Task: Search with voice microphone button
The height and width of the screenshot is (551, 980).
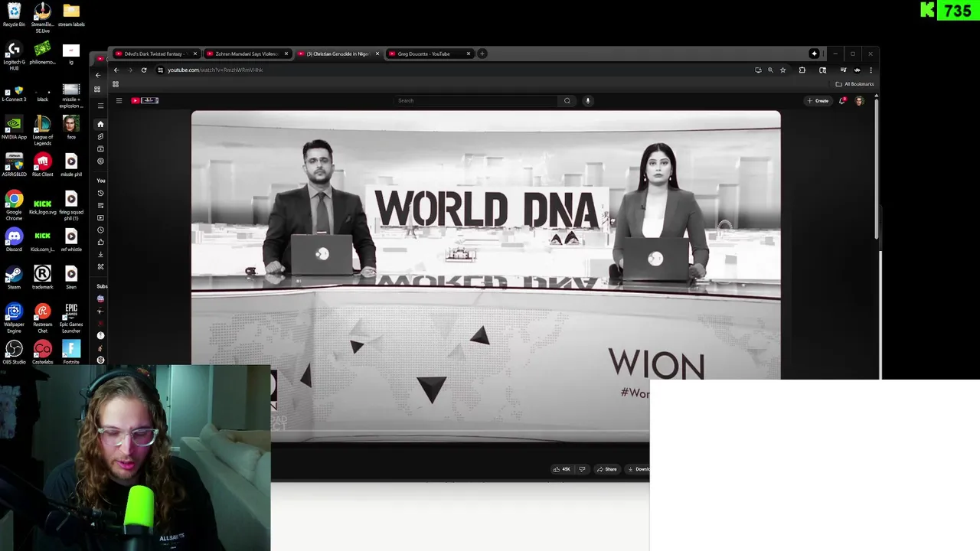Action: click(x=588, y=100)
